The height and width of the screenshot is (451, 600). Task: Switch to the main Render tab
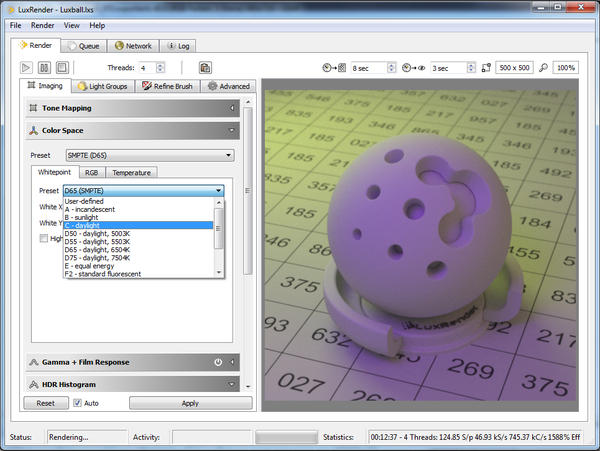pyautogui.click(x=35, y=45)
